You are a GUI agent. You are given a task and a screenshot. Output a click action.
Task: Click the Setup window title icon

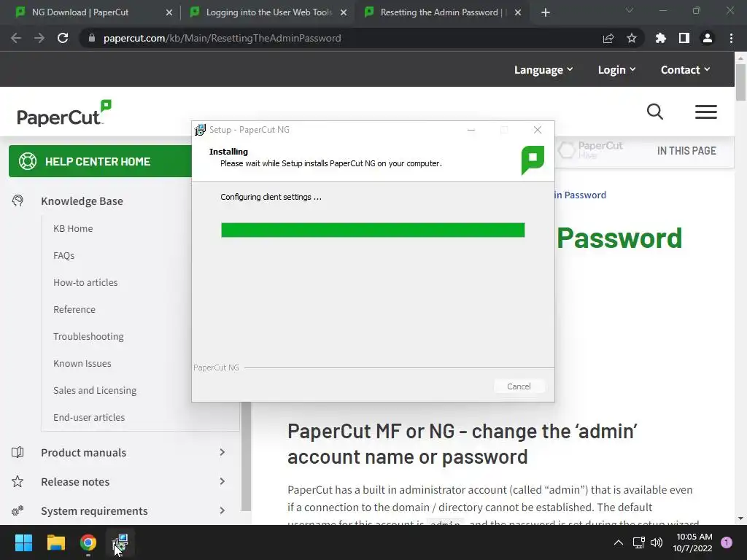[x=200, y=130]
